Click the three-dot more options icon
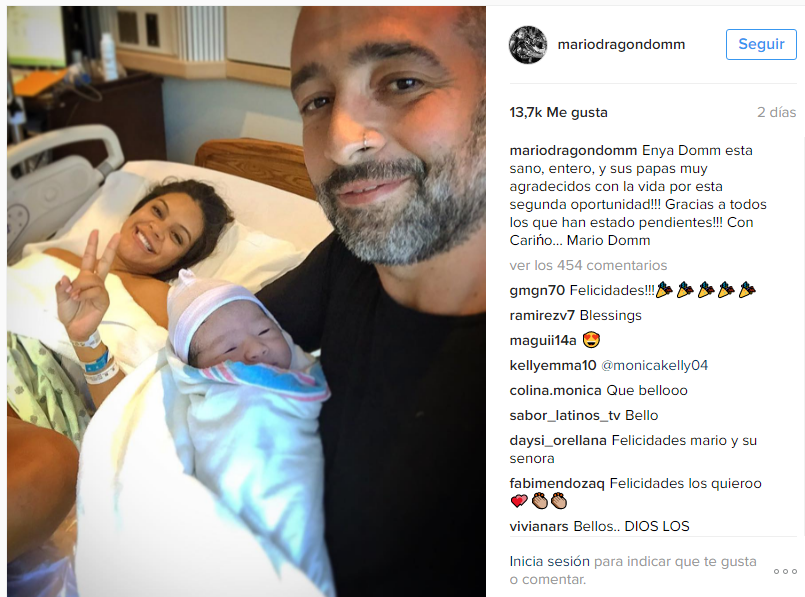This screenshot has height=597, width=805. pyautogui.click(x=785, y=571)
